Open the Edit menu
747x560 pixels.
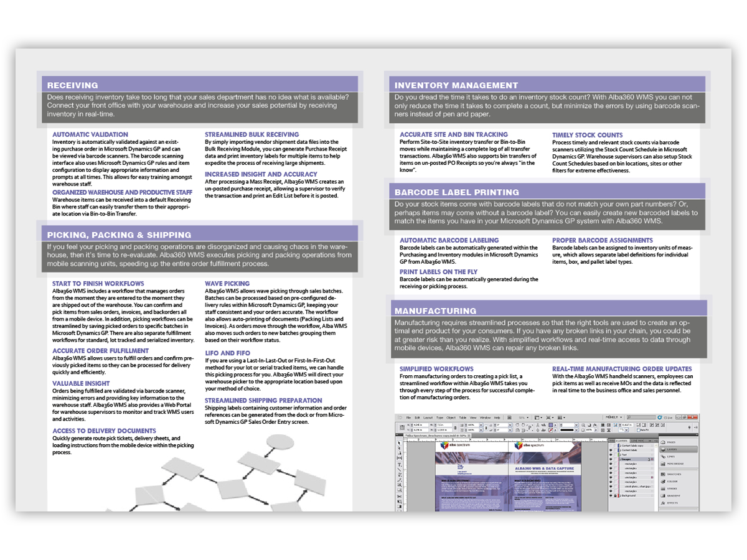click(x=417, y=418)
